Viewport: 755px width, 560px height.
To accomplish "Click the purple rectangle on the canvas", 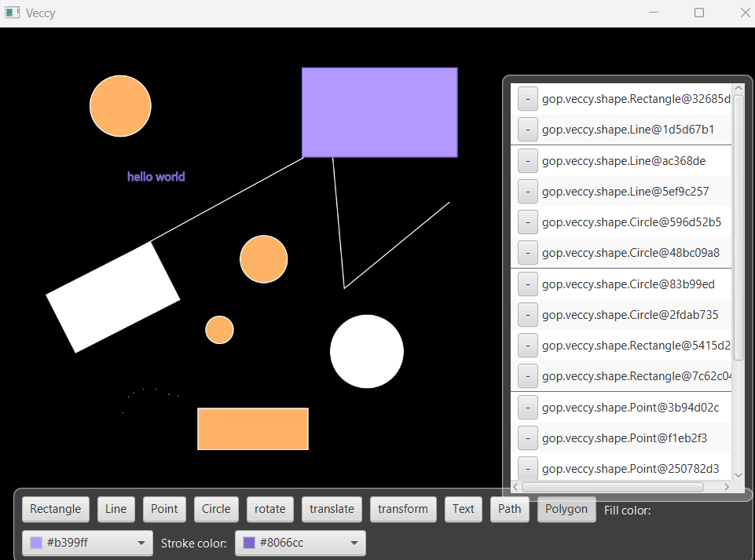I will pos(379,112).
